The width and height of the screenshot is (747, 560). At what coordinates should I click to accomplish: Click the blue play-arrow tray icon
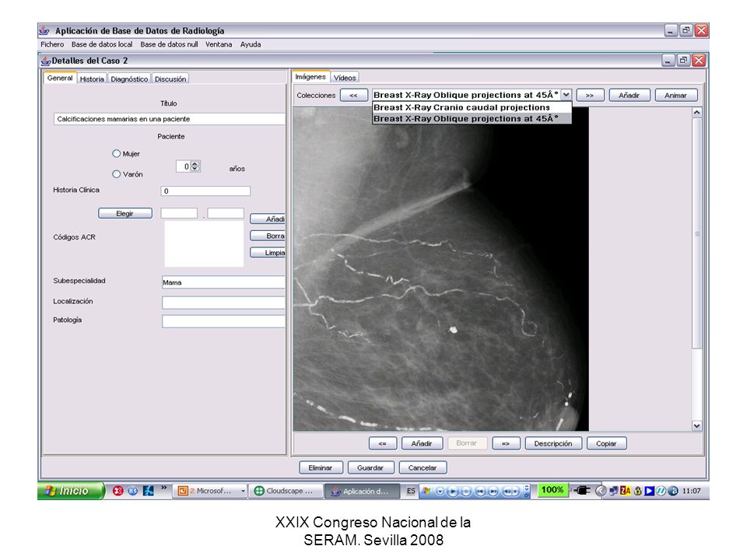tap(649, 491)
